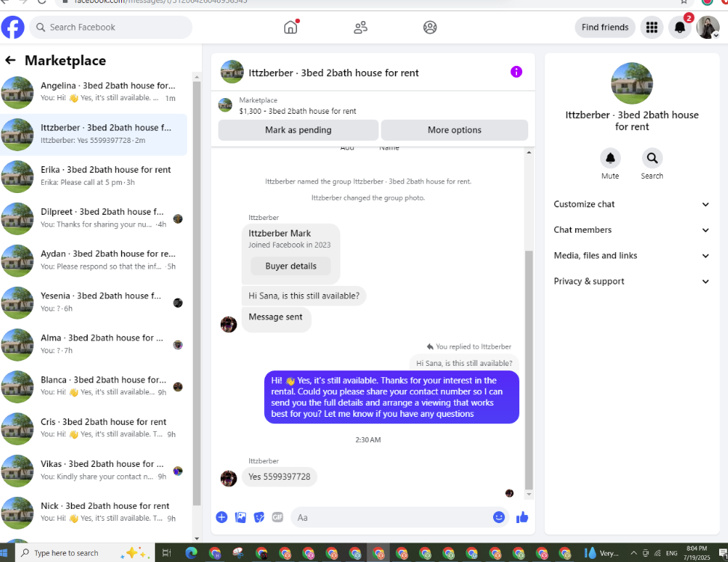Select the selected Ittzberber conversation row

(x=94, y=135)
